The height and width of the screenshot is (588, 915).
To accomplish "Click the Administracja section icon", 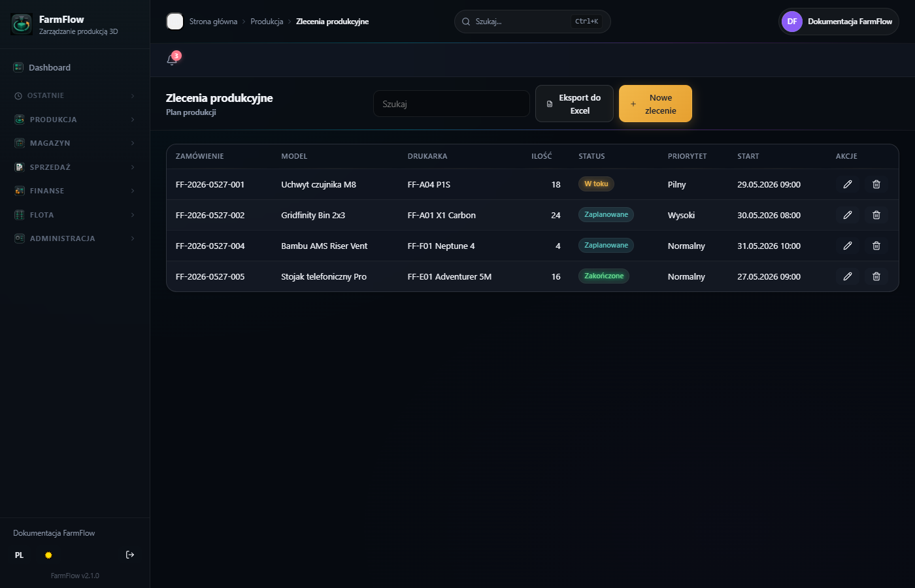I will pyautogui.click(x=20, y=238).
